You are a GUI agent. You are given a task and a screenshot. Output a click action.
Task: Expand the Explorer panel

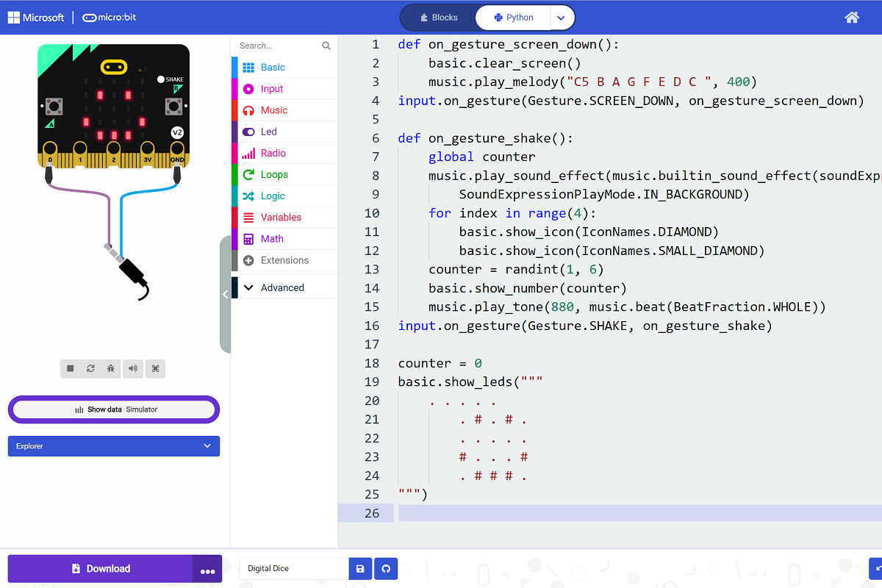[114, 446]
